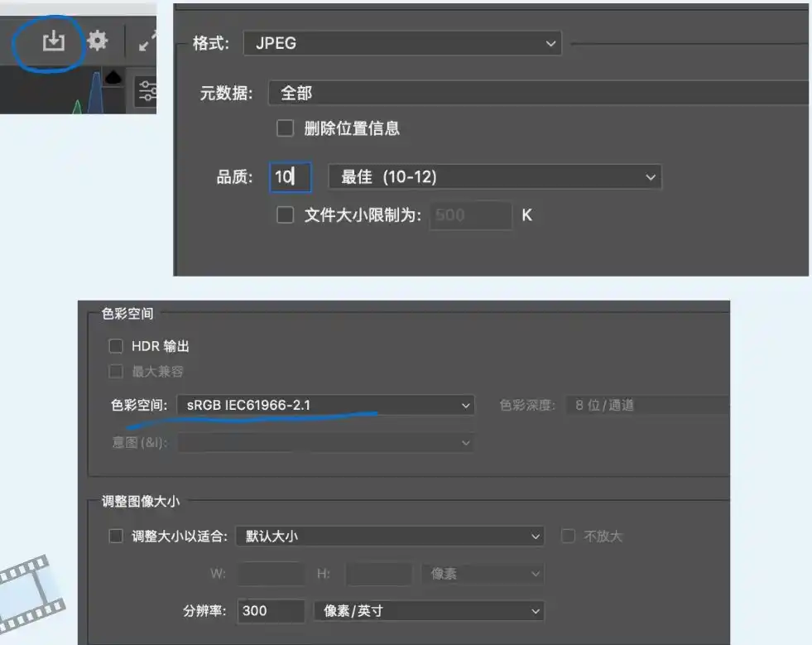
Task: Click the 格式: label
Action: click(211, 43)
